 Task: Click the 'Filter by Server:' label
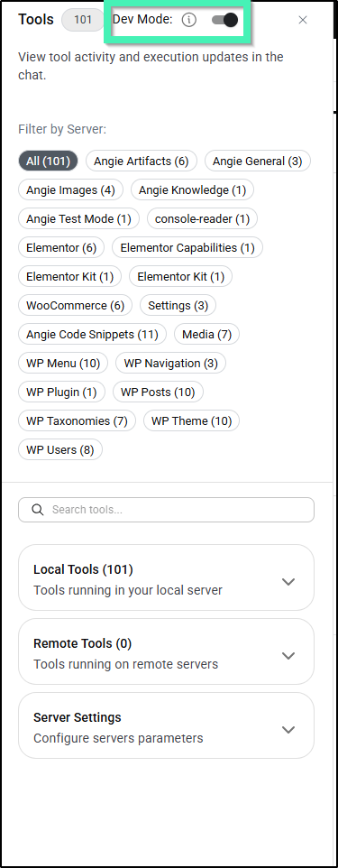(x=62, y=130)
